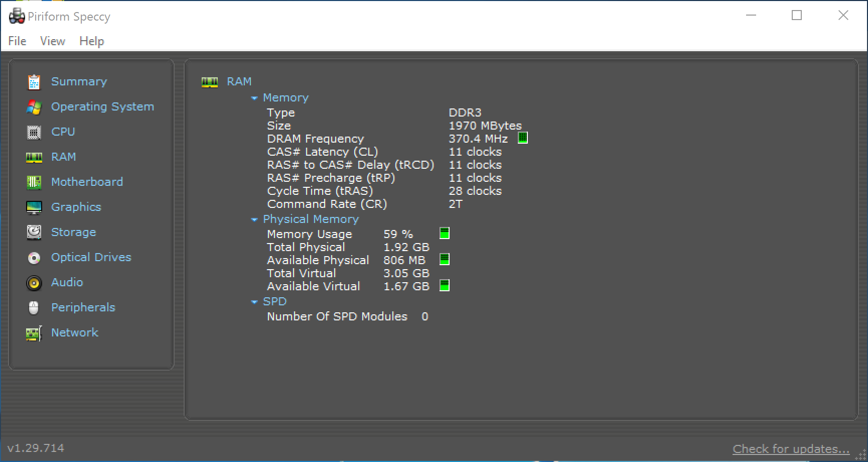
Task: Click the Motherboard icon in sidebar
Action: [34, 182]
